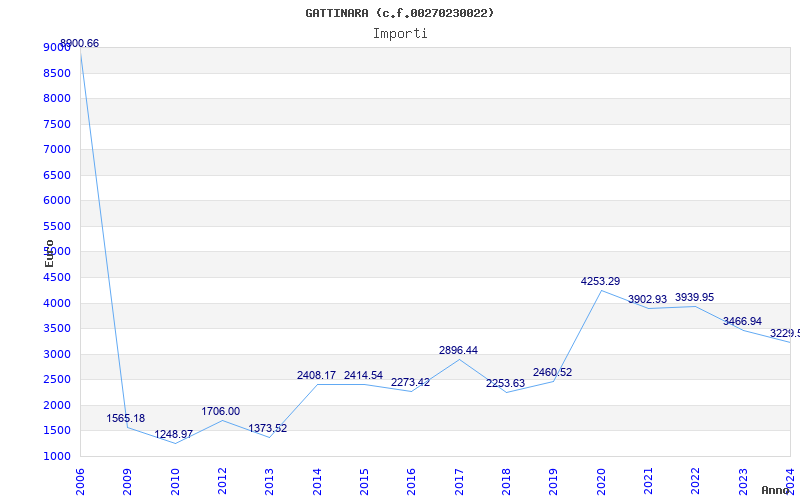800x500 pixels.
Task: Select y-axis tick 6000
Action: [57, 201]
